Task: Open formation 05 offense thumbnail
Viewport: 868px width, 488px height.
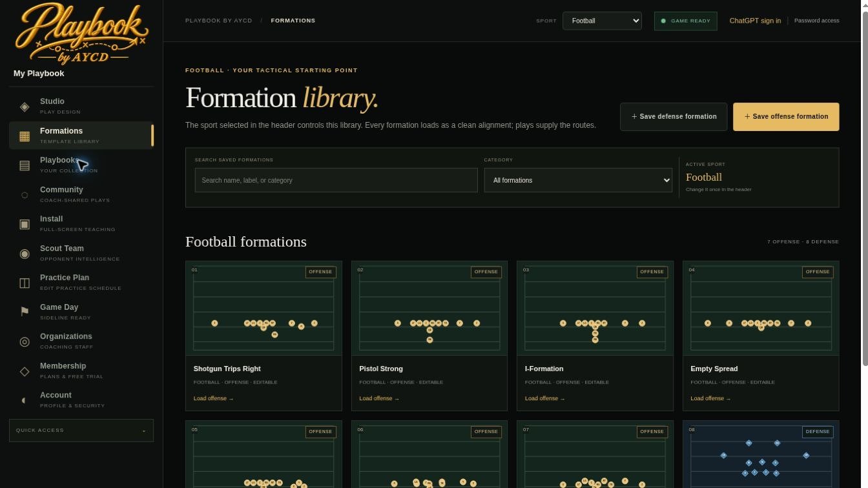Action: tap(263, 454)
